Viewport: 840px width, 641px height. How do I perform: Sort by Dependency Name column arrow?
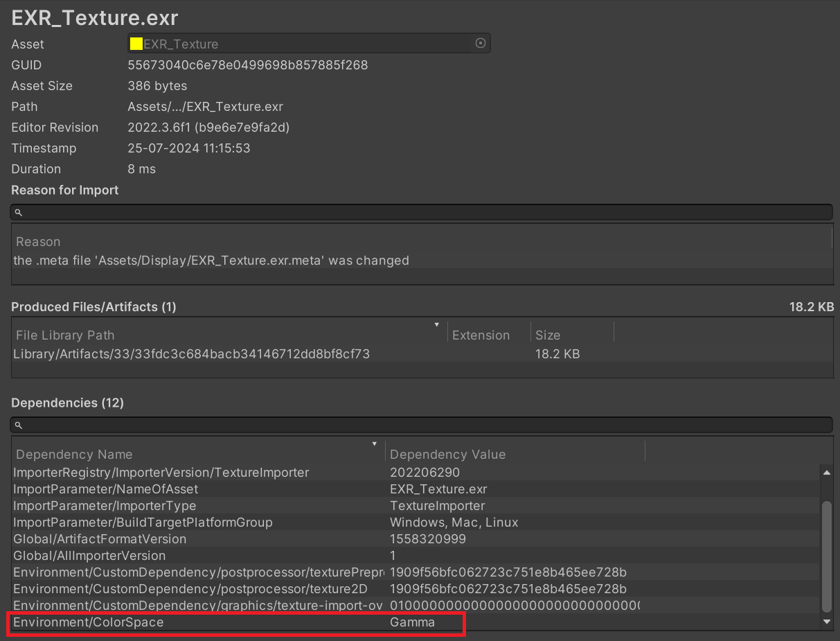375,444
